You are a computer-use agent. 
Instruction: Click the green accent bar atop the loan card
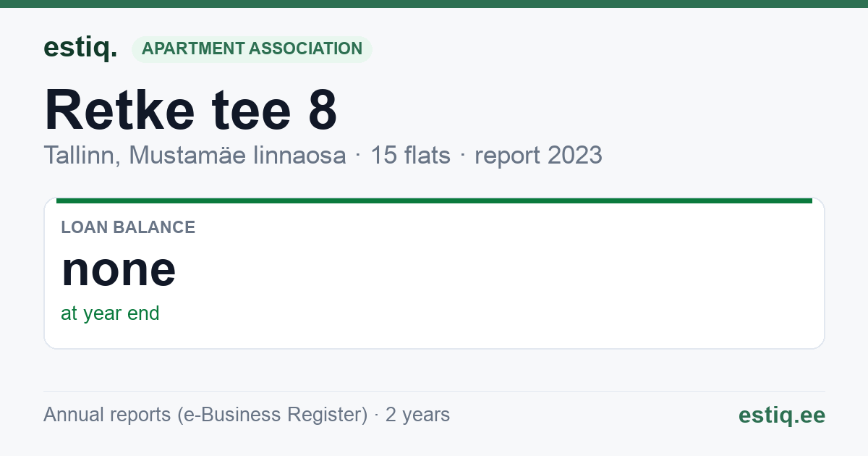click(x=434, y=200)
